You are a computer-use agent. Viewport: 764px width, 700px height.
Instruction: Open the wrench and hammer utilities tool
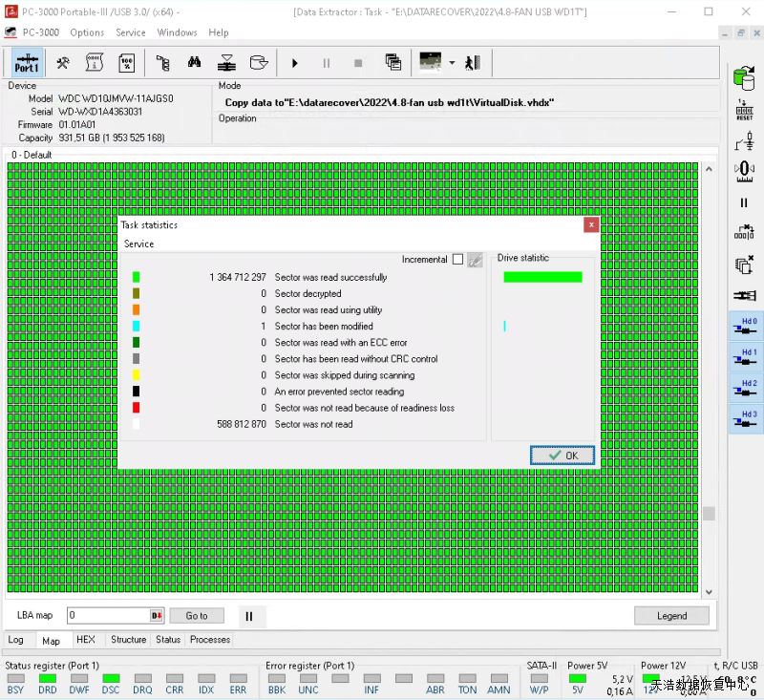point(63,63)
